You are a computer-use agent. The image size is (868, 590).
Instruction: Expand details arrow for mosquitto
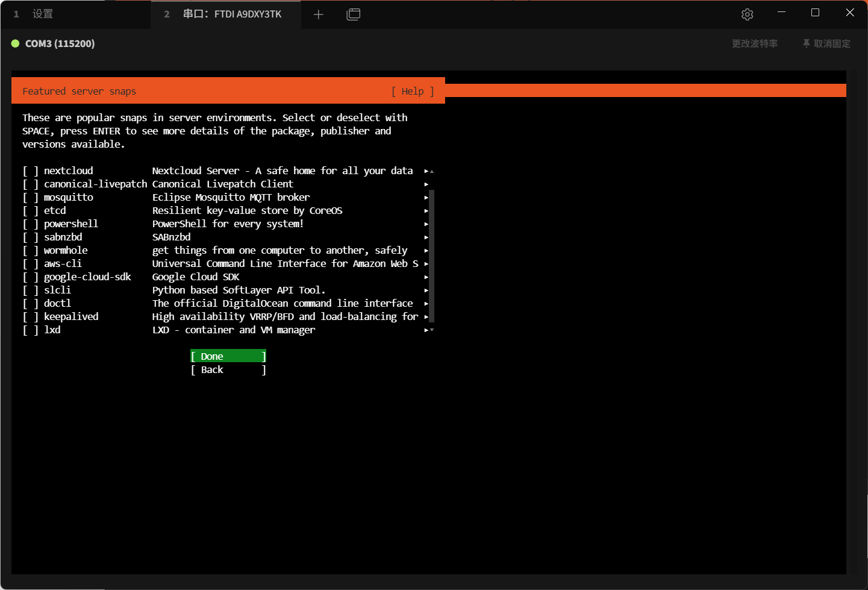pos(426,198)
